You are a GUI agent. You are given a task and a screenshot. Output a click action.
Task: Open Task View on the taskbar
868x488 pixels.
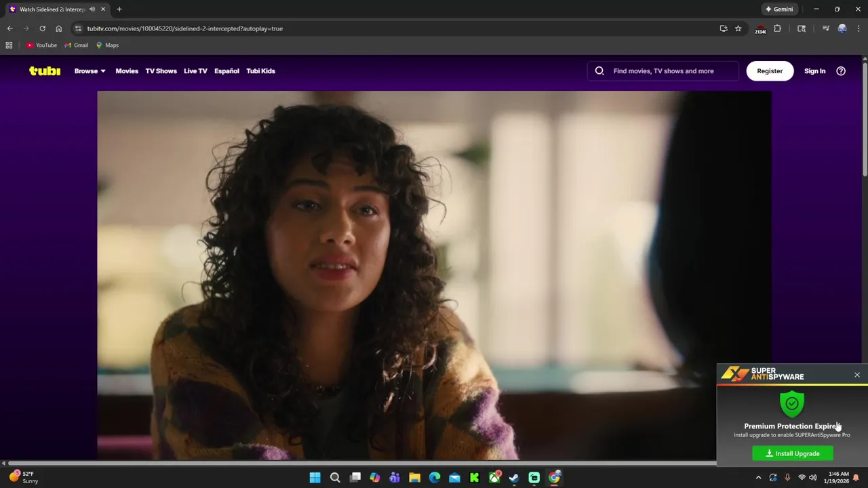coord(355,478)
